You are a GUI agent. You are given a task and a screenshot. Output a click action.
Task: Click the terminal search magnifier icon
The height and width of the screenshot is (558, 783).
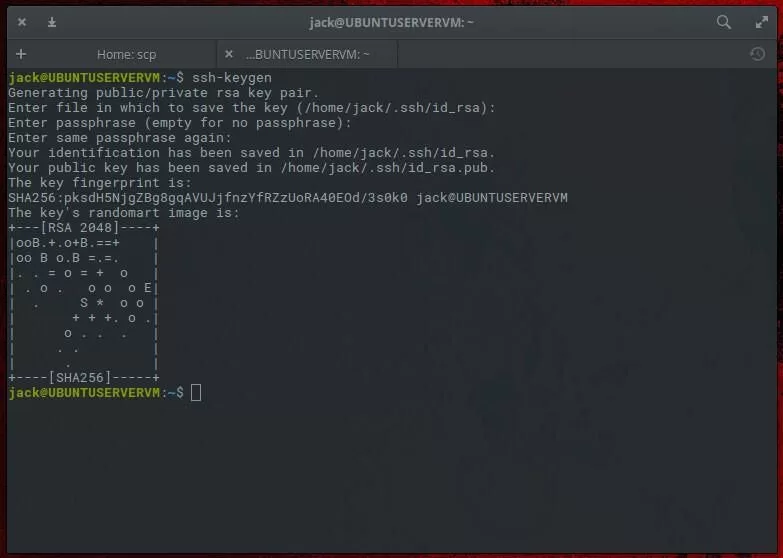pyautogui.click(x=724, y=22)
